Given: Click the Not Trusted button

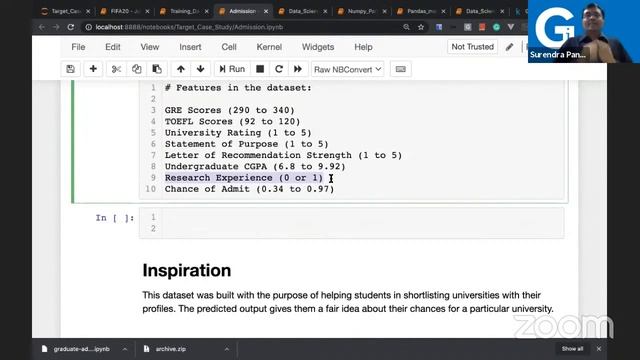Looking at the screenshot, I should [x=473, y=47].
